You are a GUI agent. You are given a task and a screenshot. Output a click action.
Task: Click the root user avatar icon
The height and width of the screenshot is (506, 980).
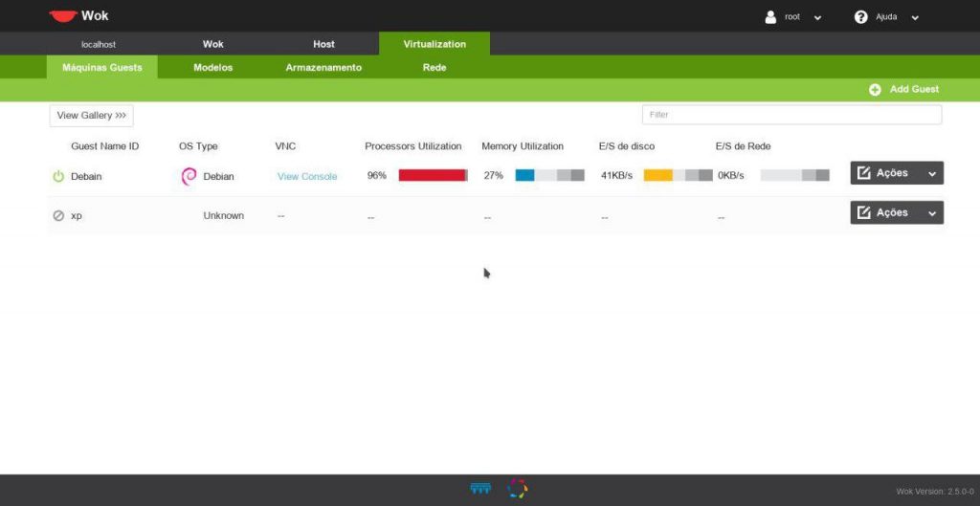770,16
